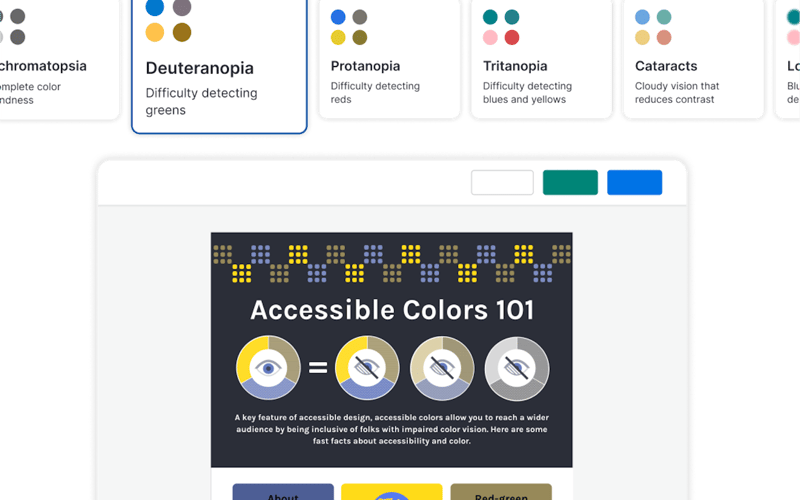The height and width of the screenshot is (500, 800).
Task: Click the bright blue toolbar button
Action: 634,182
